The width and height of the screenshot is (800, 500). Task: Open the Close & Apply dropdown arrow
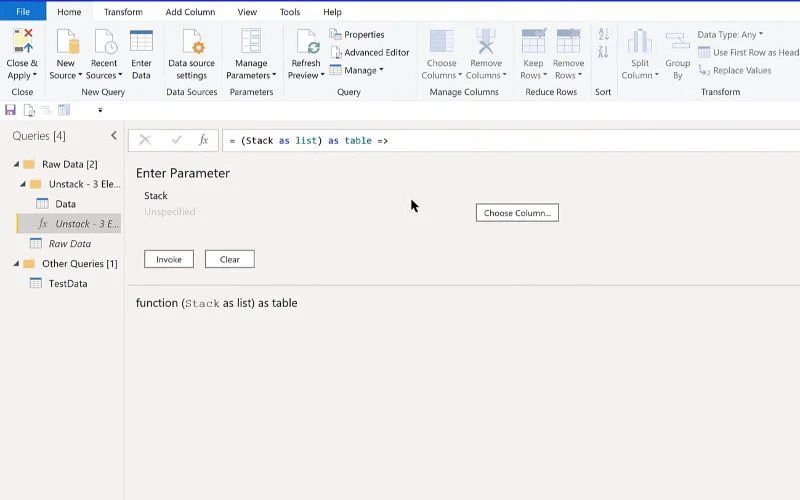(x=35, y=75)
